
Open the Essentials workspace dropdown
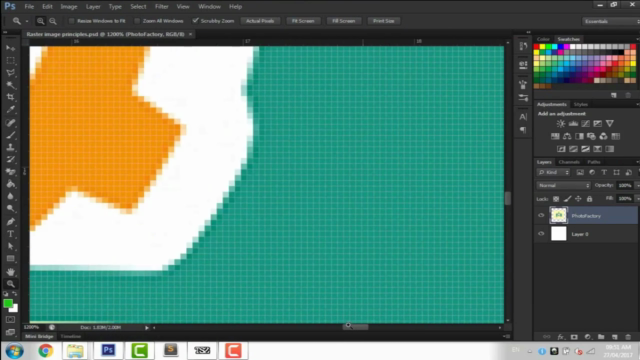click(x=611, y=21)
